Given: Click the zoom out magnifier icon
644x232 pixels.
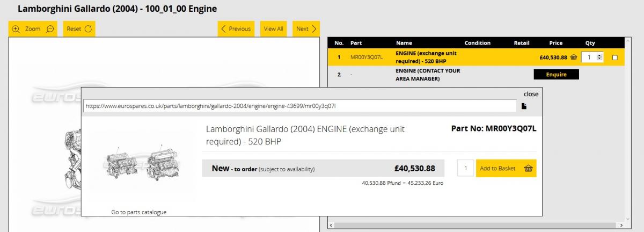Looking at the screenshot, I should click(x=50, y=29).
